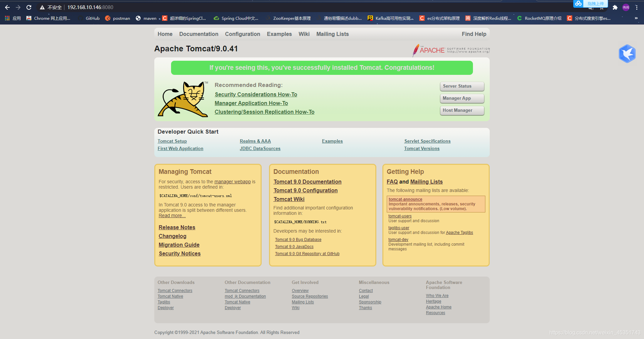Image resolution: width=644 pixels, height=339 pixels.
Task: Open the mod_jk Documentation link
Action: pyautogui.click(x=245, y=296)
